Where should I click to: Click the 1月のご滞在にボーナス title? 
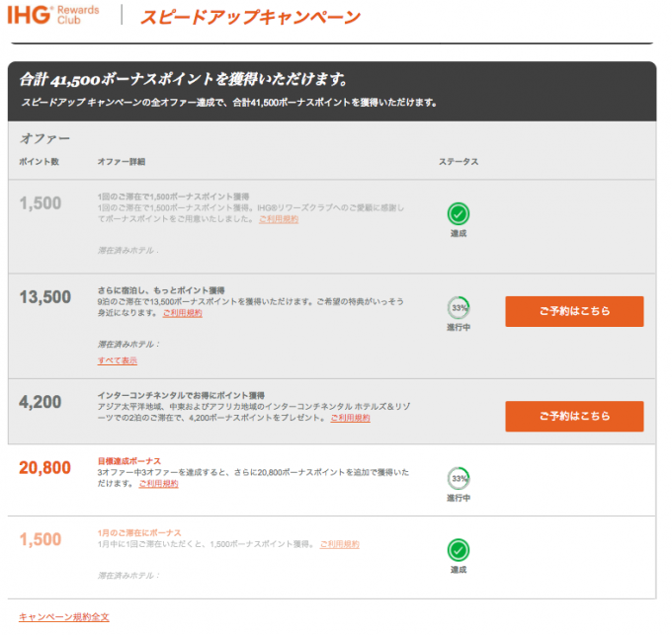(139, 533)
